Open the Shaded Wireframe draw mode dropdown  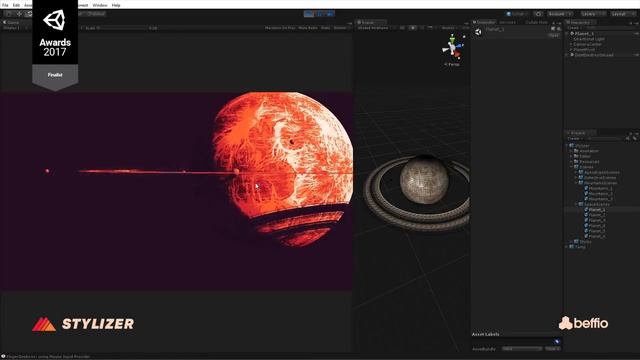[x=376, y=28]
